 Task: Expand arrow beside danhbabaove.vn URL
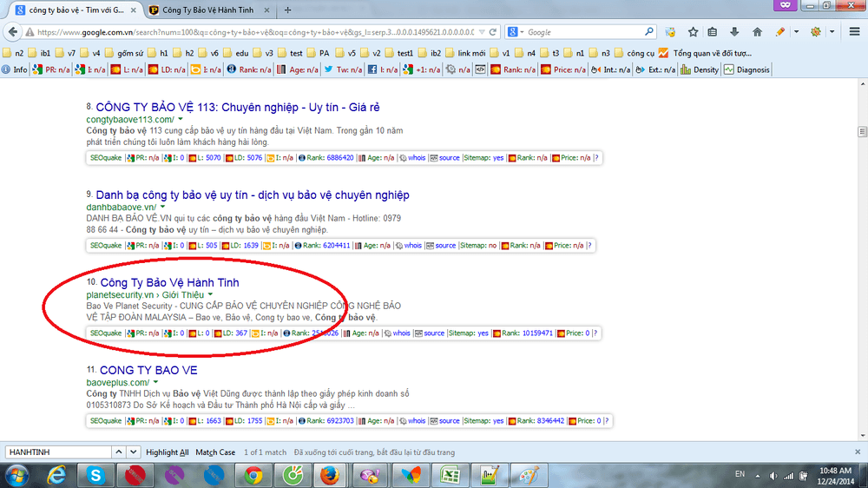(x=163, y=207)
